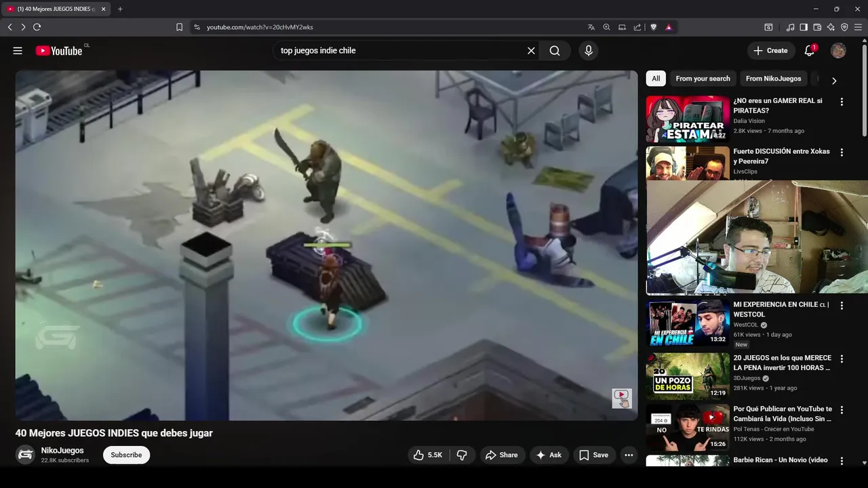Open ¿NO eres un GAMER REAL video title
The height and width of the screenshot is (488, 868).
pyautogui.click(x=778, y=106)
